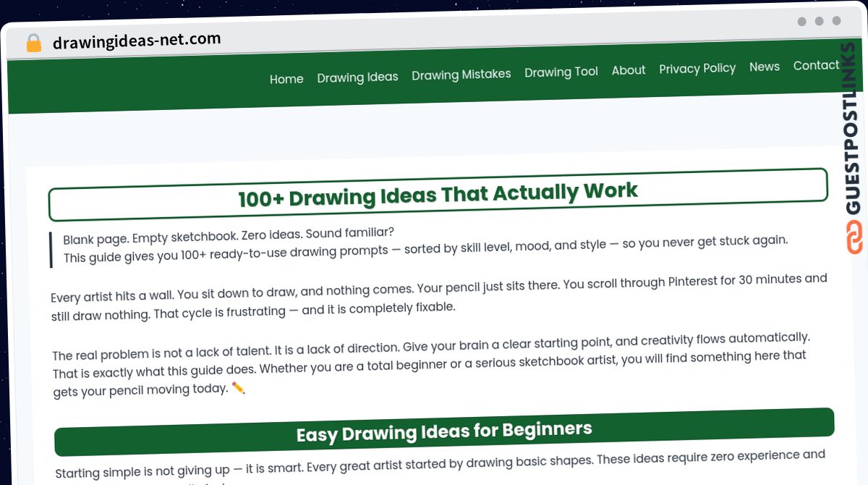Image resolution: width=868 pixels, height=485 pixels.
Task: Open the About page
Action: [x=629, y=70]
